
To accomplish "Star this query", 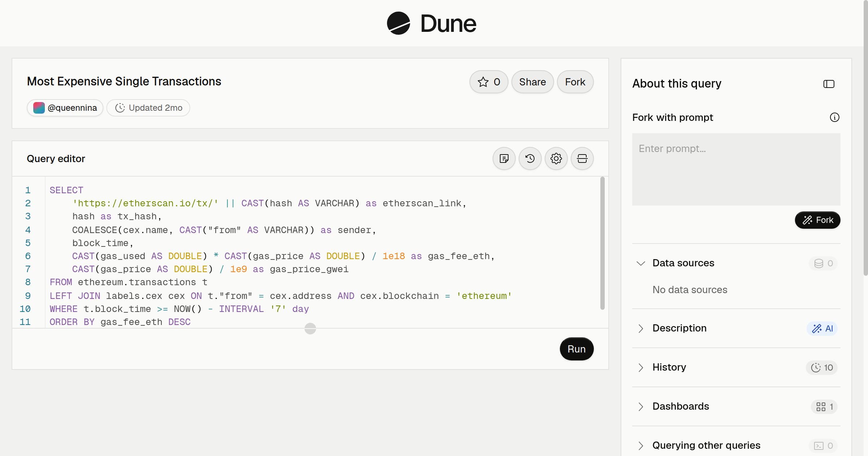I will (x=489, y=82).
